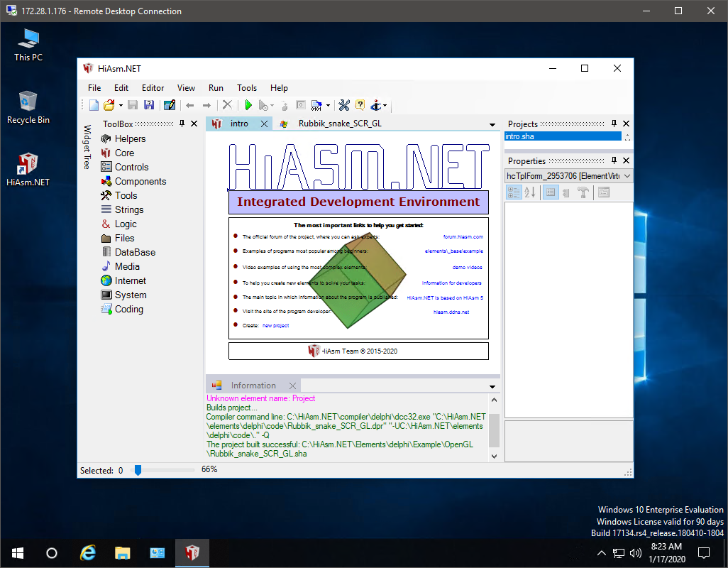The image size is (728, 568).
Task: Open the Editor menu
Action: tap(153, 88)
